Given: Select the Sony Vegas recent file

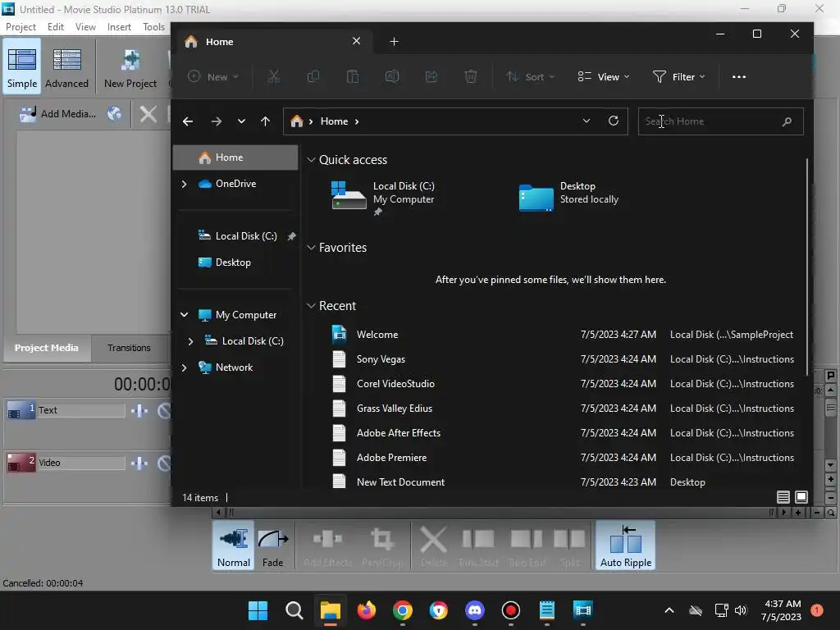Looking at the screenshot, I should (x=563, y=359).
